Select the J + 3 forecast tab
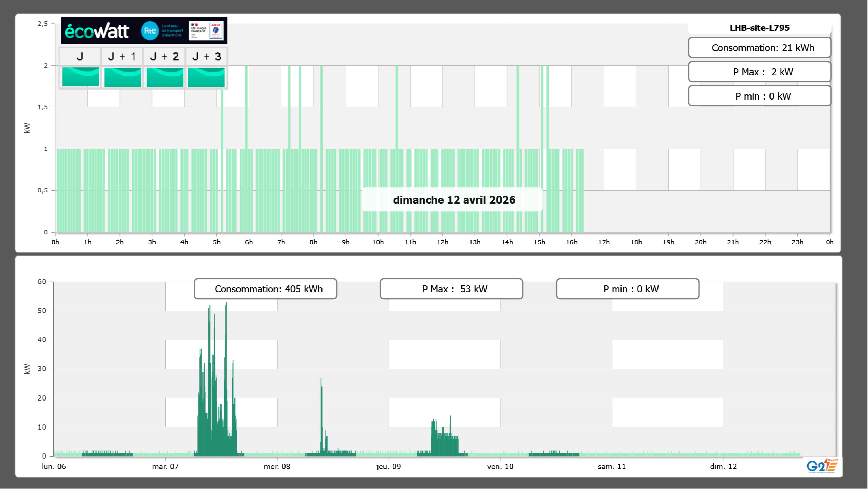This screenshot has height=489, width=868. (206, 56)
